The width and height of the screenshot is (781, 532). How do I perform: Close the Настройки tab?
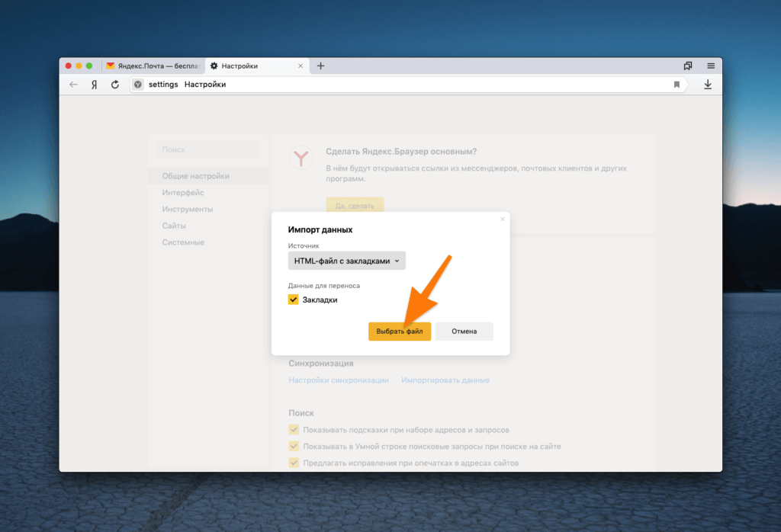301,66
